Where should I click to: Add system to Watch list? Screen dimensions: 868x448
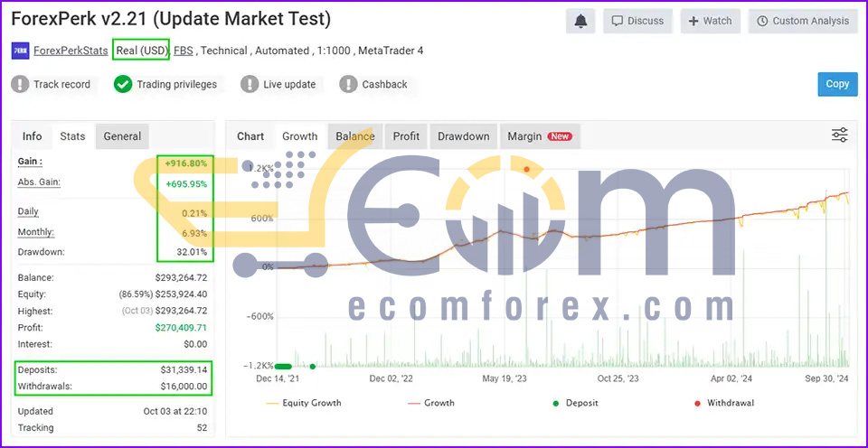click(711, 21)
